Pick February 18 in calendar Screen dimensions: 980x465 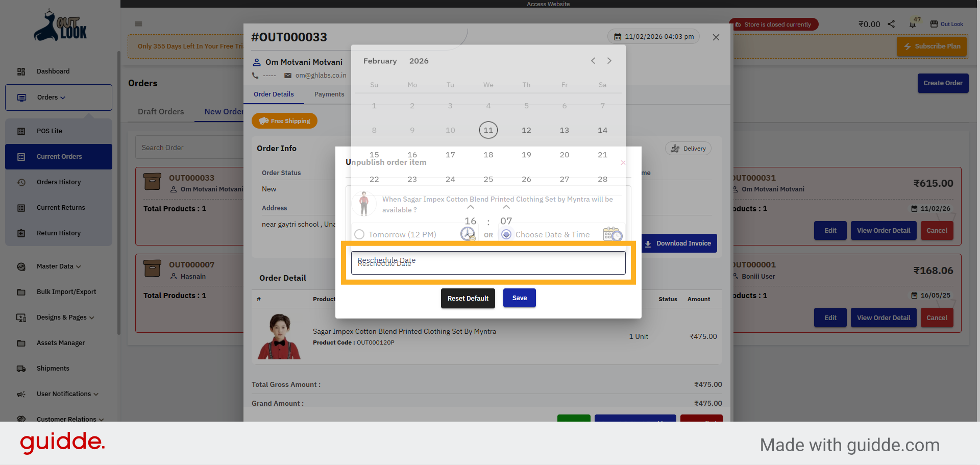click(488, 155)
